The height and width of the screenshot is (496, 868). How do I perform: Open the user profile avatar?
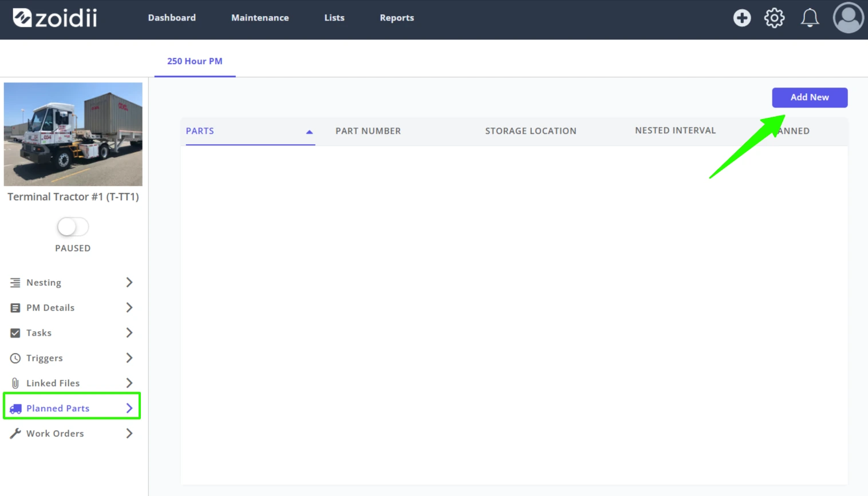point(848,18)
